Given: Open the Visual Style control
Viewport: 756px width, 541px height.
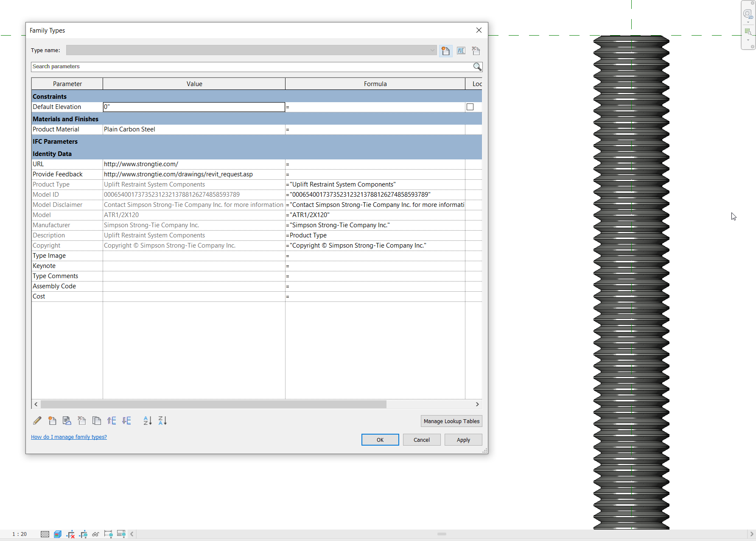Looking at the screenshot, I should pos(58,534).
